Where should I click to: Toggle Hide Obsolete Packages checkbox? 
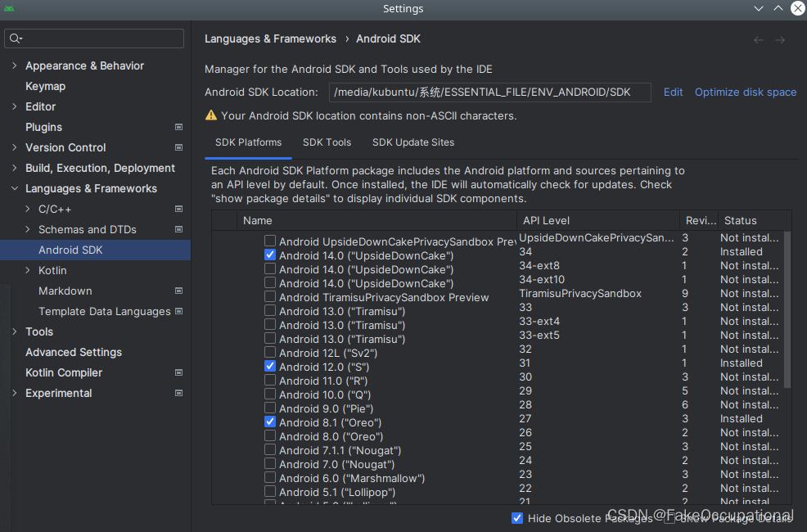point(517,518)
